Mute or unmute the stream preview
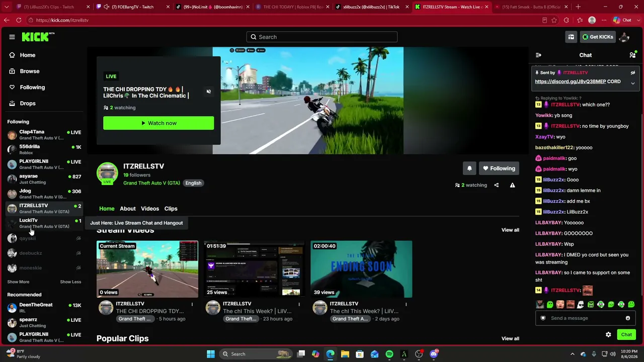The width and height of the screenshot is (644, 362). (x=209, y=92)
